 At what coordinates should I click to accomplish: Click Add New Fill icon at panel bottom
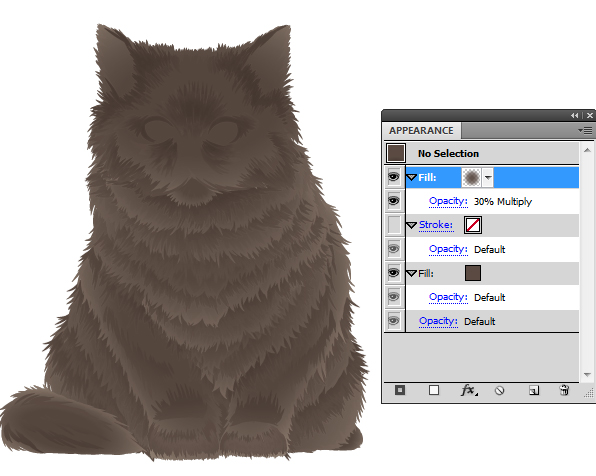pyautogui.click(x=434, y=390)
